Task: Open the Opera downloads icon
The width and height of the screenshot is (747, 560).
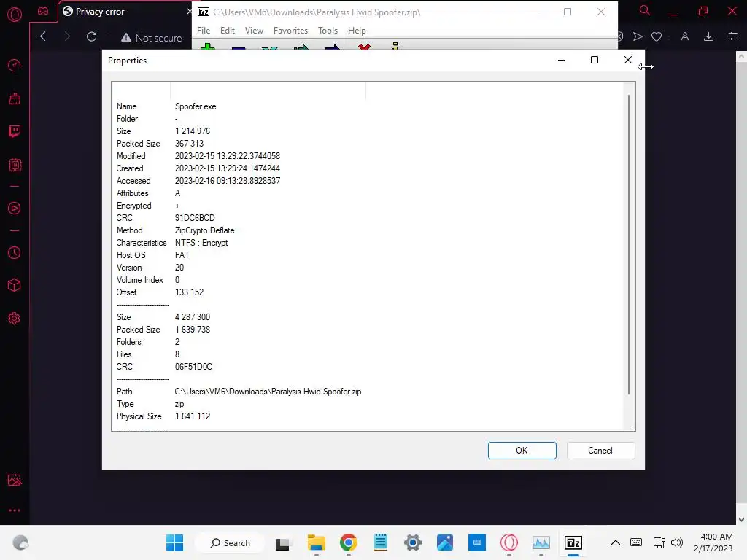Action: pos(709,36)
